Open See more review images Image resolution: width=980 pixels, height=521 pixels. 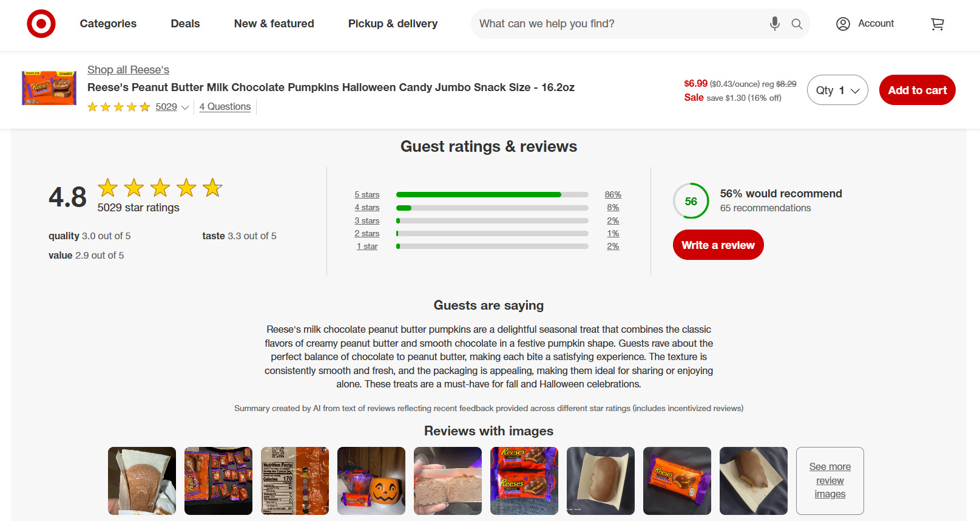pyautogui.click(x=830, y=481)
